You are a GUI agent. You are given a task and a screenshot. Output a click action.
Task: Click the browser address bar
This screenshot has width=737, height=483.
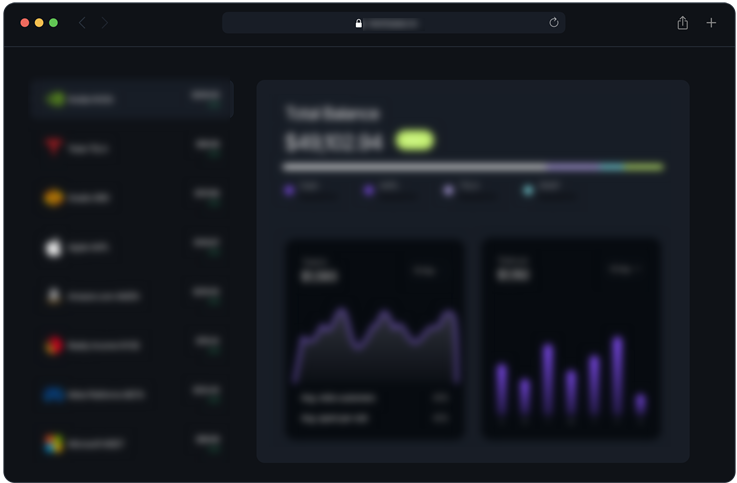click(x=393, y=23)
